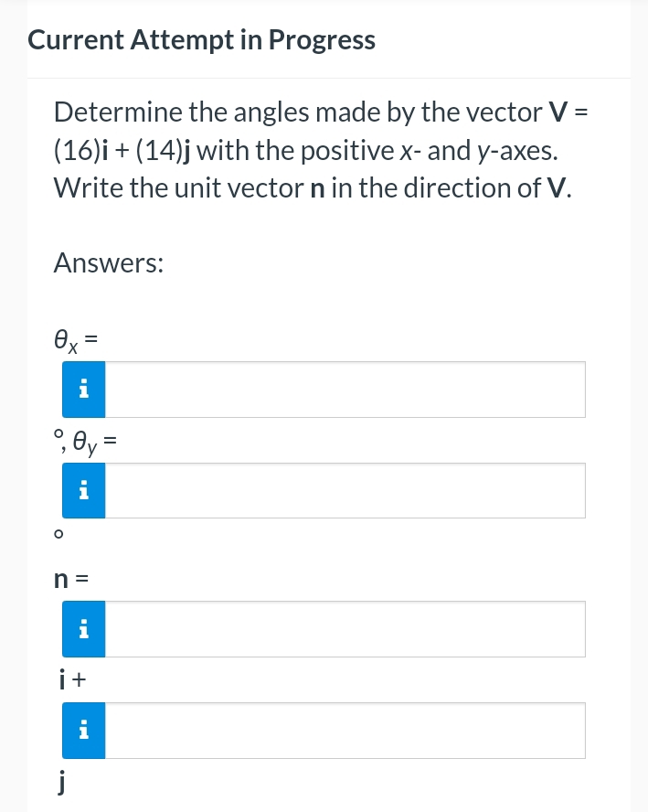This screenshot has height=812, width=648.
Task: Click the info icon beside the j coefficient box
Action: pos(83,730)
